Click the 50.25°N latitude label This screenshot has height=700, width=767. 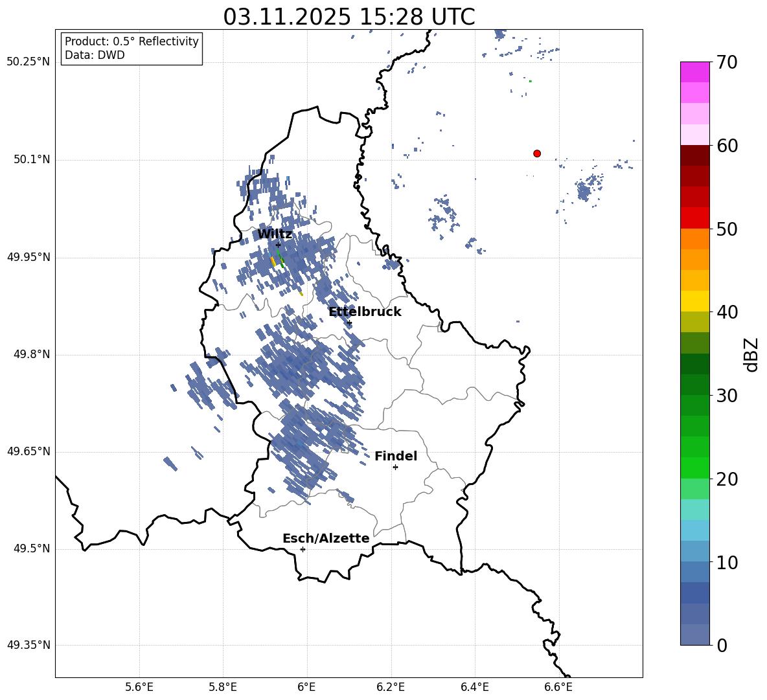(x=29, y=62)
